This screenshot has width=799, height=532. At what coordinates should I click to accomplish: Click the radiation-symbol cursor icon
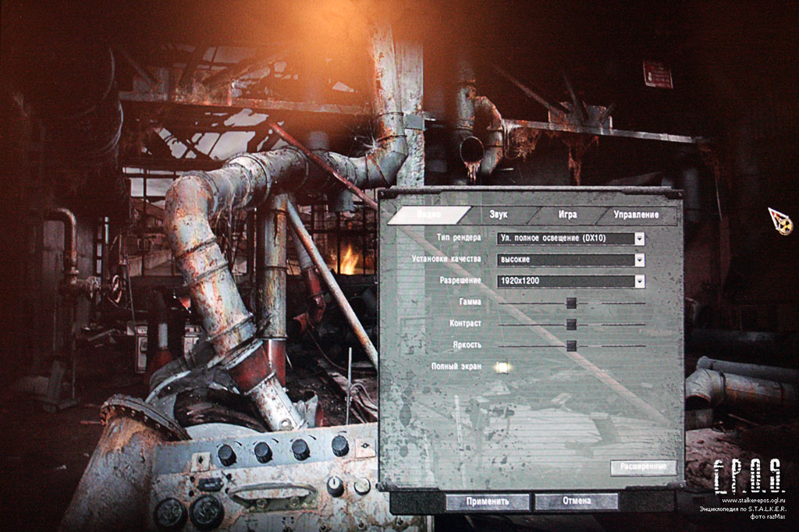click(779, 222)
